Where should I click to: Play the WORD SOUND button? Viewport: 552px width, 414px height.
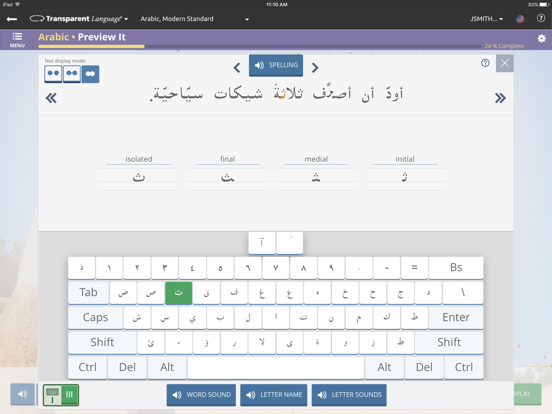[201, 395]
